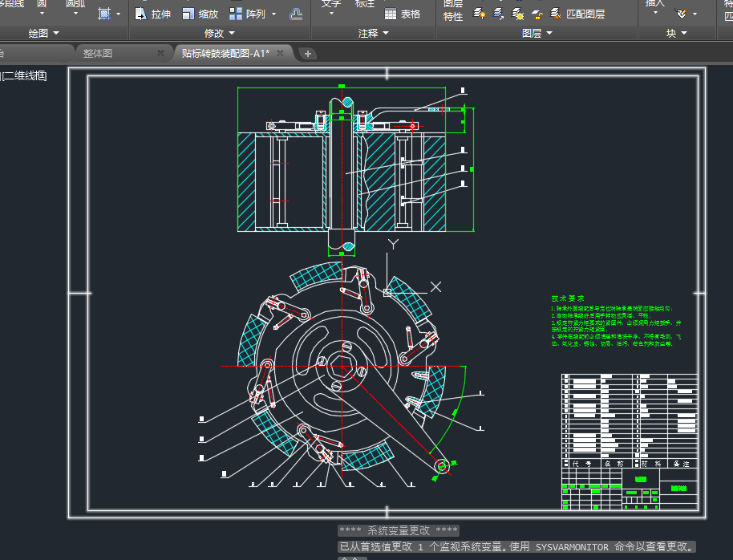Image resolution: width=733 pixels, height=560 pixels.
Task: Switch to the 整体图 drawing tab
Action: [x=98, y=53]
